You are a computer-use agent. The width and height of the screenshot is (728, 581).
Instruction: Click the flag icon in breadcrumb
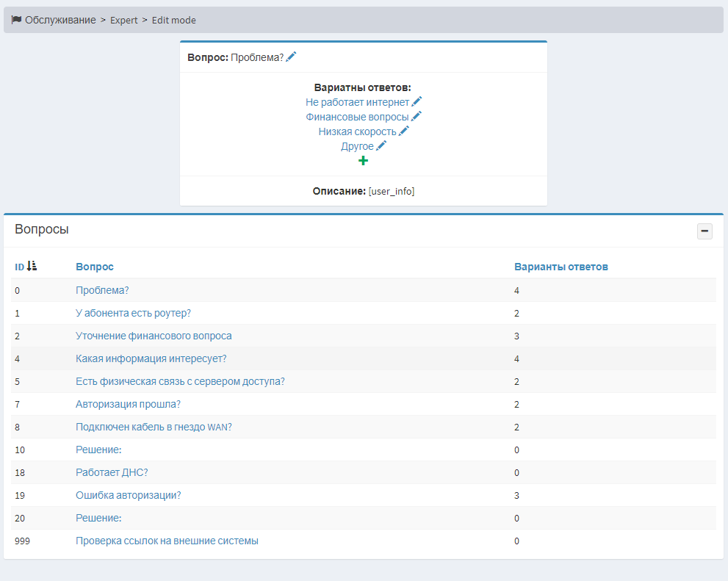[x=16, y=20]
